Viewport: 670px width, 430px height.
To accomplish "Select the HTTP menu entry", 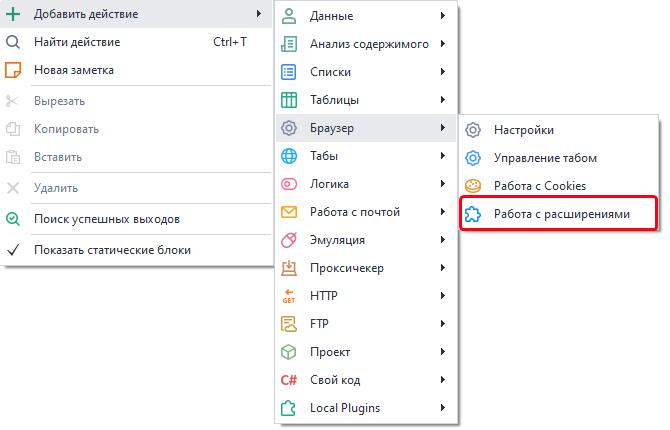I will click(324, 296).
